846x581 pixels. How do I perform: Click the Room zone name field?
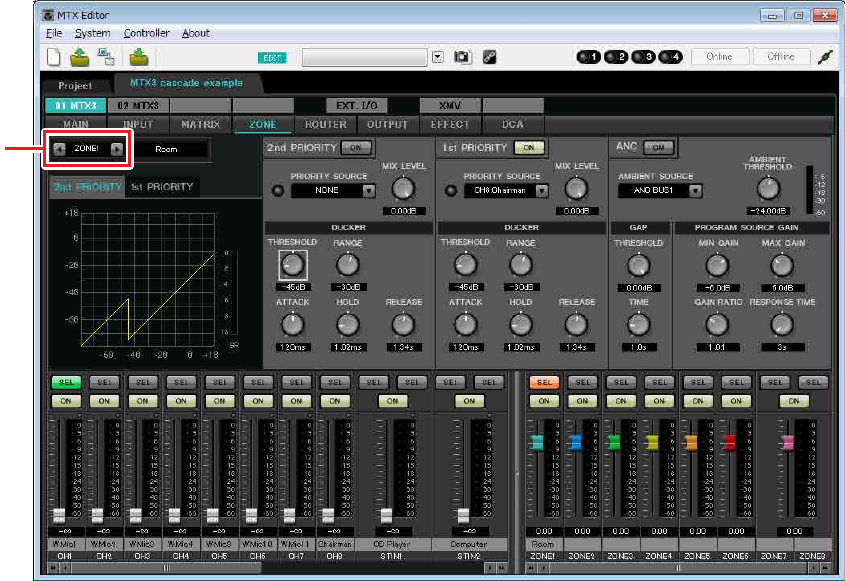(x=172, y=149)
